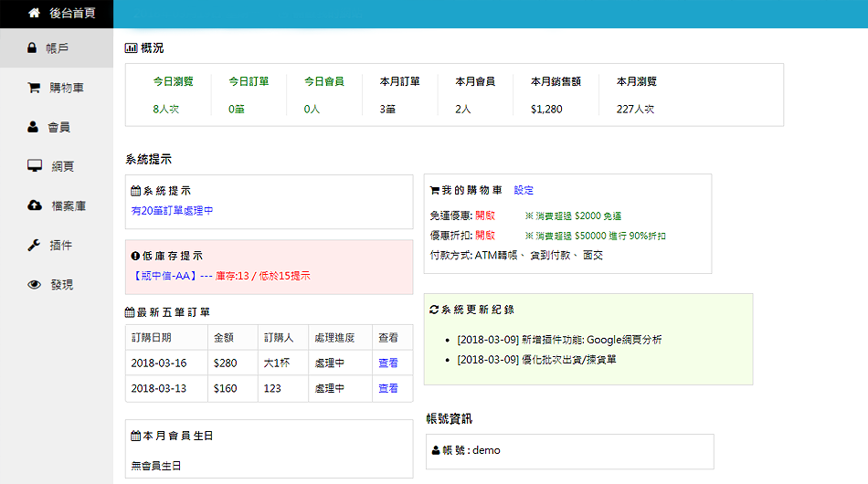Open 設定 link next to 我的購物車
The image size is (868, 484).
(524, 191)
